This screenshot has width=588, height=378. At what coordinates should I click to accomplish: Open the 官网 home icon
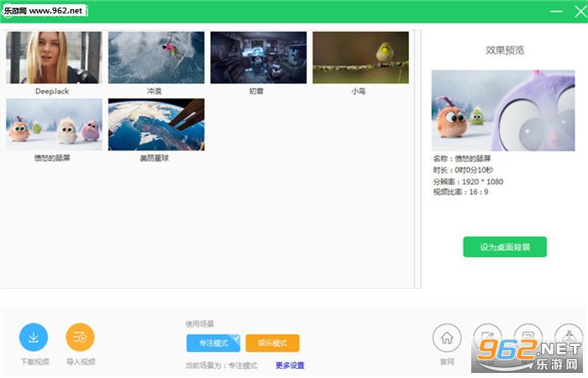pos(447,338)
